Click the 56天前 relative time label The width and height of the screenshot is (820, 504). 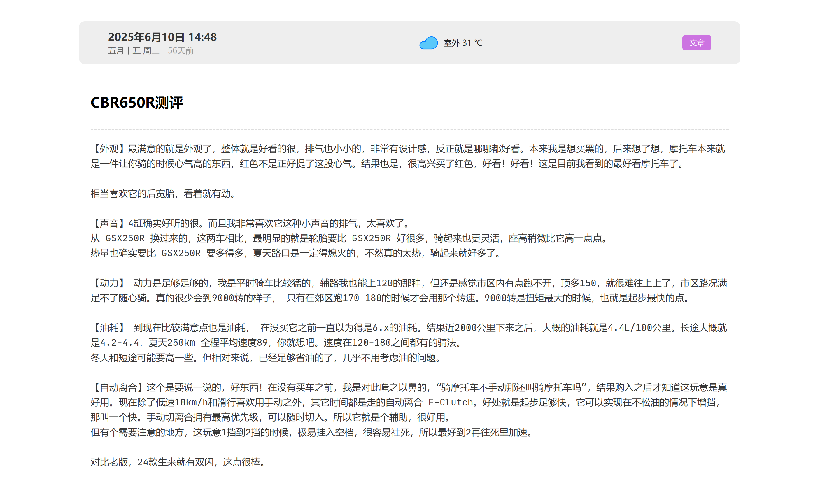[181, 51]
